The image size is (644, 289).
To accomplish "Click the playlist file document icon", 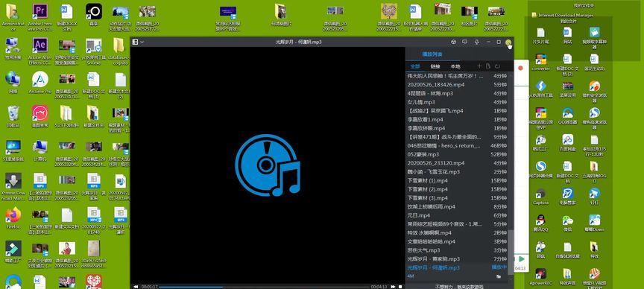I will (x=488, y=66).
